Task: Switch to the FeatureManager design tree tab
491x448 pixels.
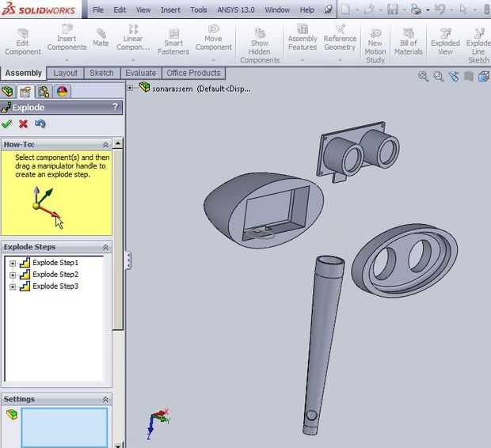Action: coord(7,91)
